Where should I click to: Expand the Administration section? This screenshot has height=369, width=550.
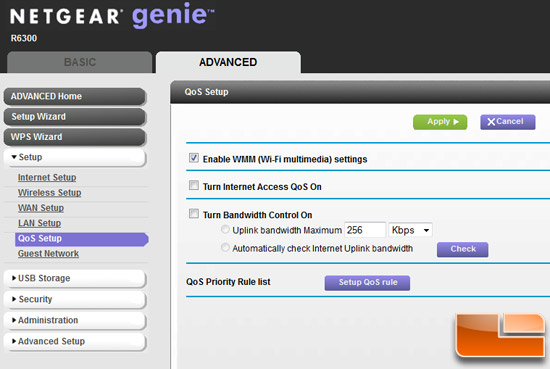(x=75, y=320)
